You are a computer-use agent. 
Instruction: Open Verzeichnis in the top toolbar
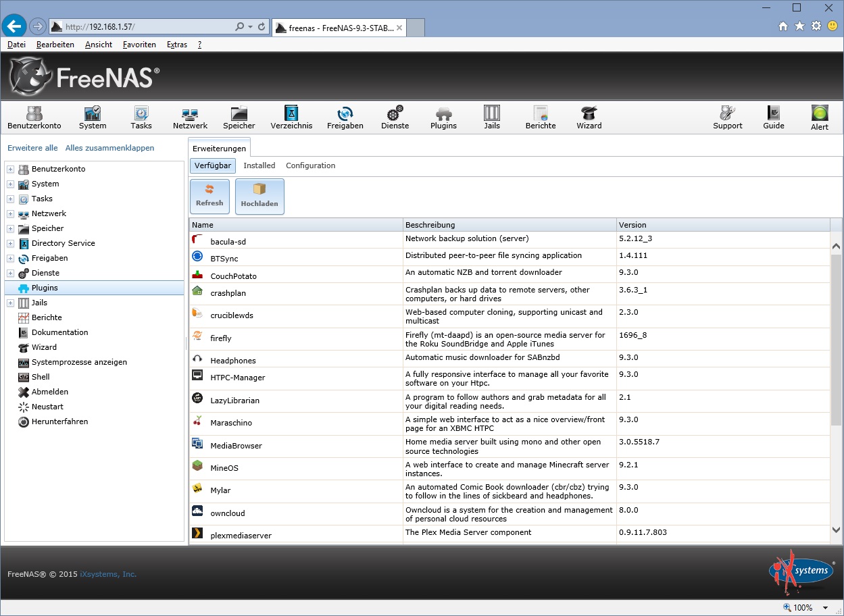(x=291, y=117)
